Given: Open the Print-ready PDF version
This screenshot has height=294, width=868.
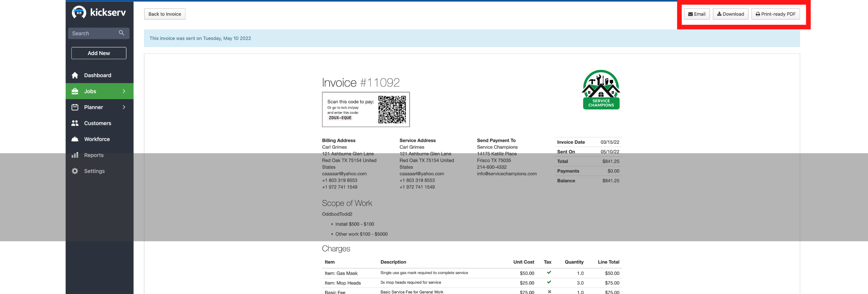Looking at the screenshot, I should [775, 14].
